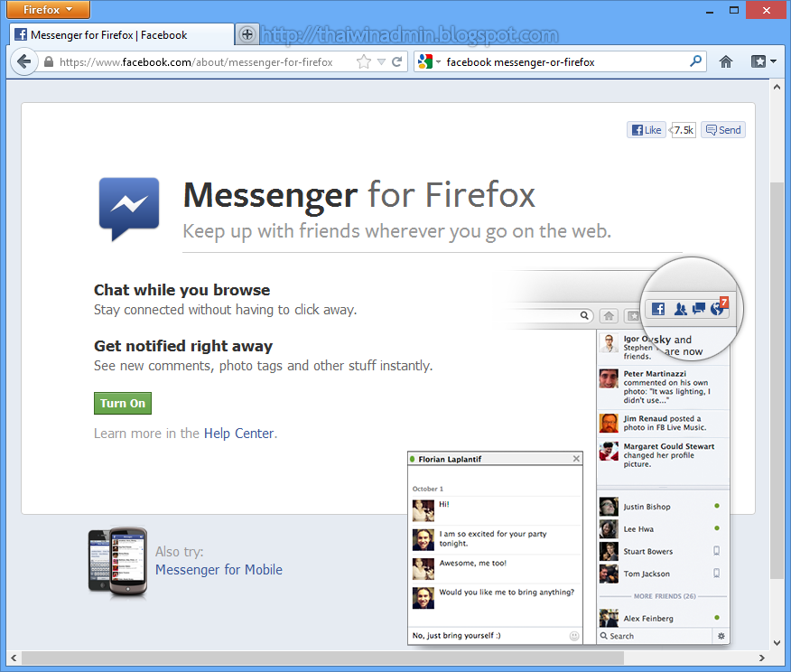Click the mobile phones thumbnail
791x672 pixels.
[x=118, y=563]
